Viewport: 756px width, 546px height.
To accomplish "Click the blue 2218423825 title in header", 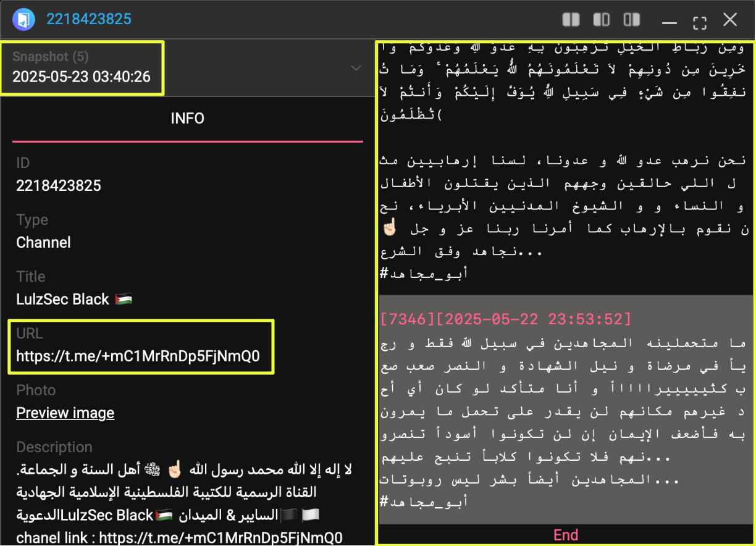I will 89,19.
